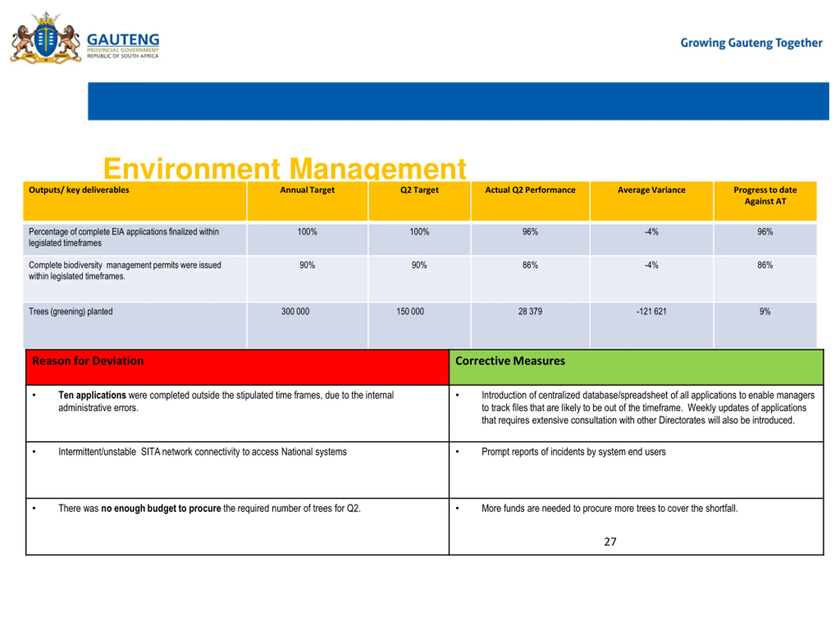Select Progress to date Against AT header
The image size is (840, 630).
point(765,201)
